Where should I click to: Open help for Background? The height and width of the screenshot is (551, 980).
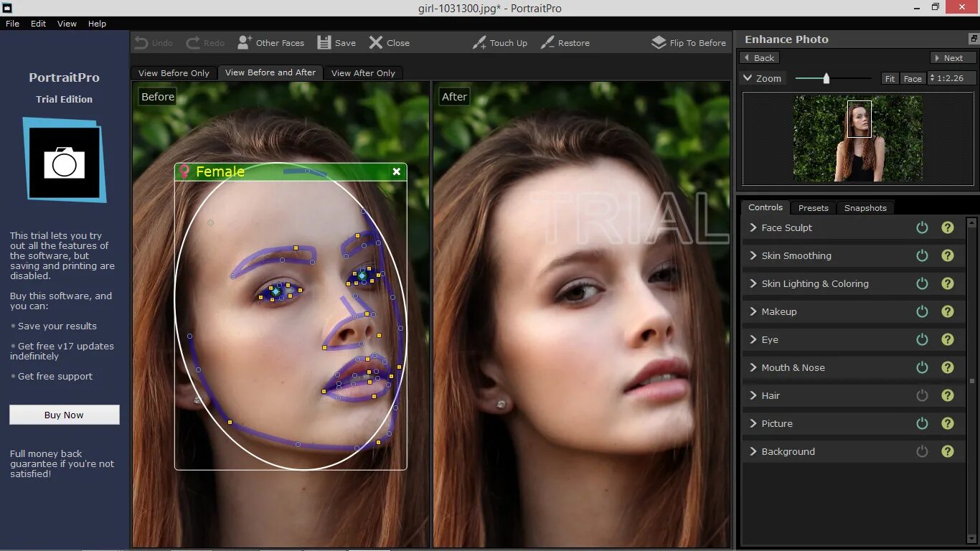pos(948,451)
